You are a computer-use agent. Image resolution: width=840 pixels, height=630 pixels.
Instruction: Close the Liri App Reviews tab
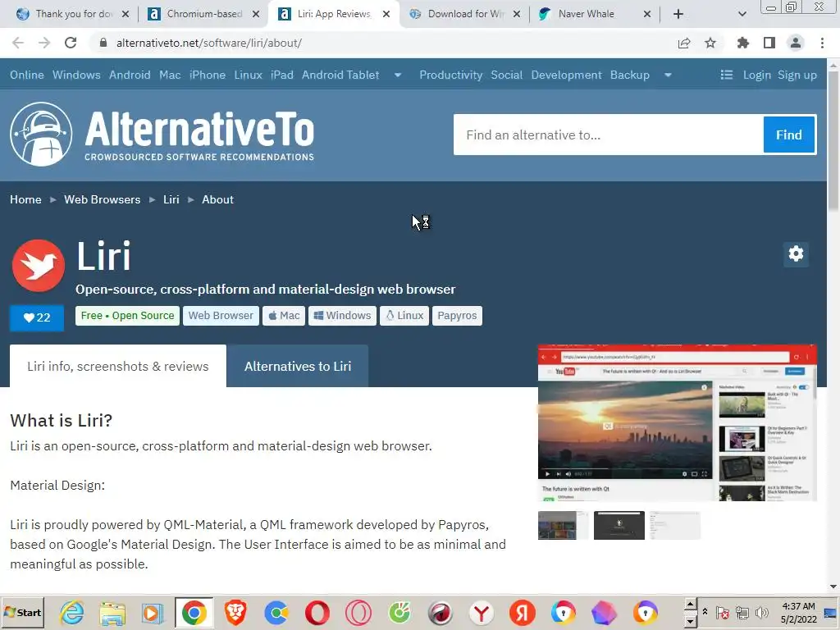pyautogui.click(x=386, y=14)
